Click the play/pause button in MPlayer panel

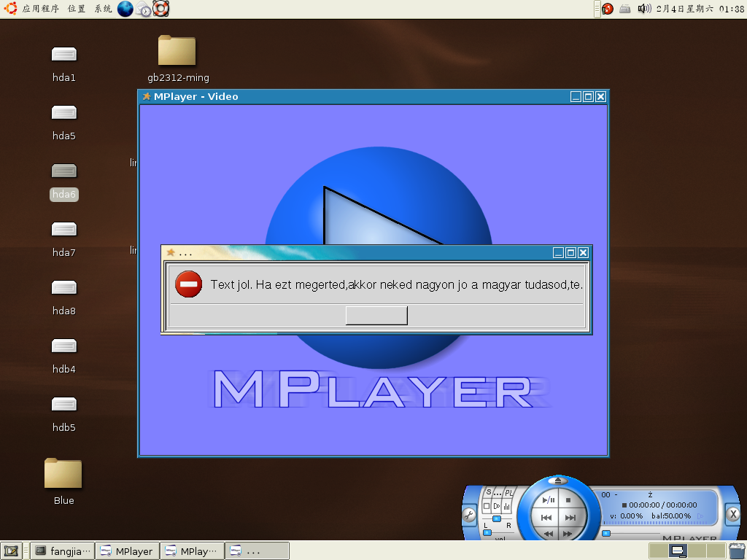coord(549,500)
